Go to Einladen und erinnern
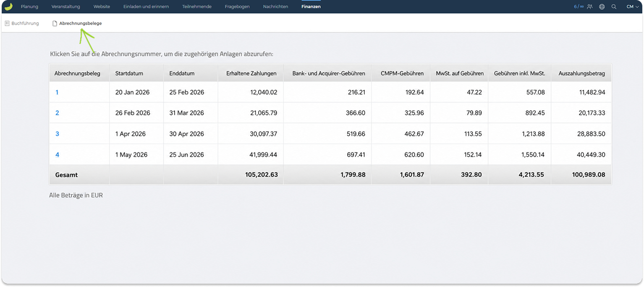The height and width of the screenshot is (287, 644). point(146,7)
